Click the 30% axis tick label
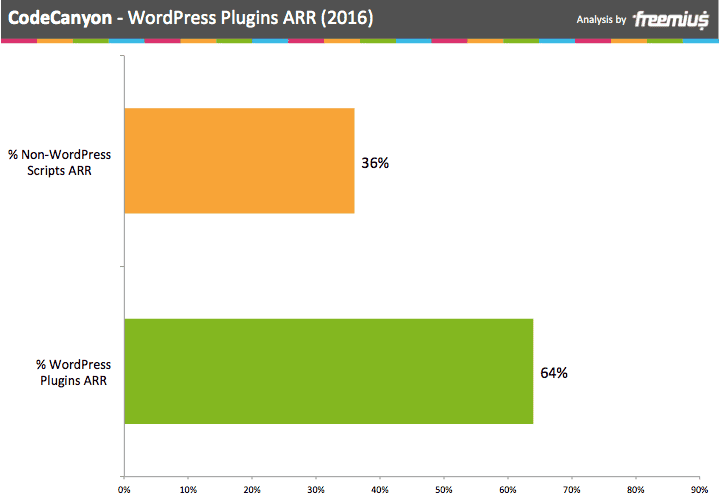Viewport: 721px width, 502px height. [316, 490]
